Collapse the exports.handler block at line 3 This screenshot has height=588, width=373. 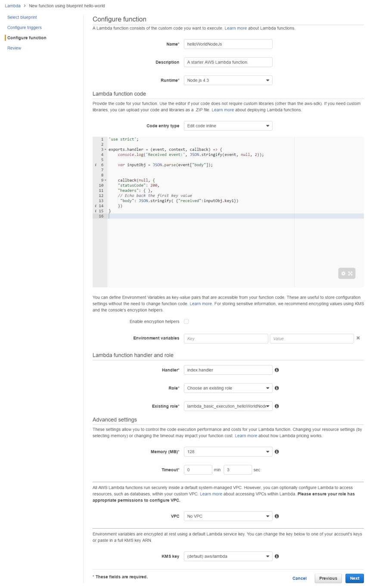tap(106, 149)
